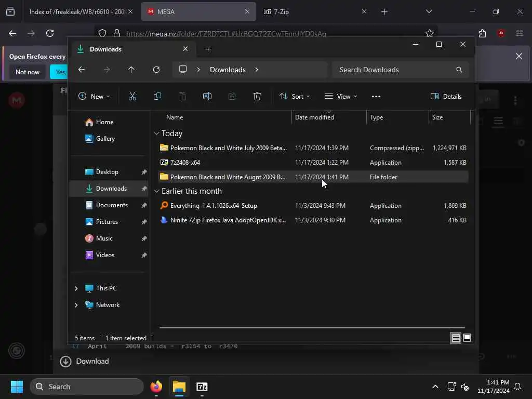Select Home in navigation pane
The width and height of the screenshot is (532, 399).
[x=109, y=122]
